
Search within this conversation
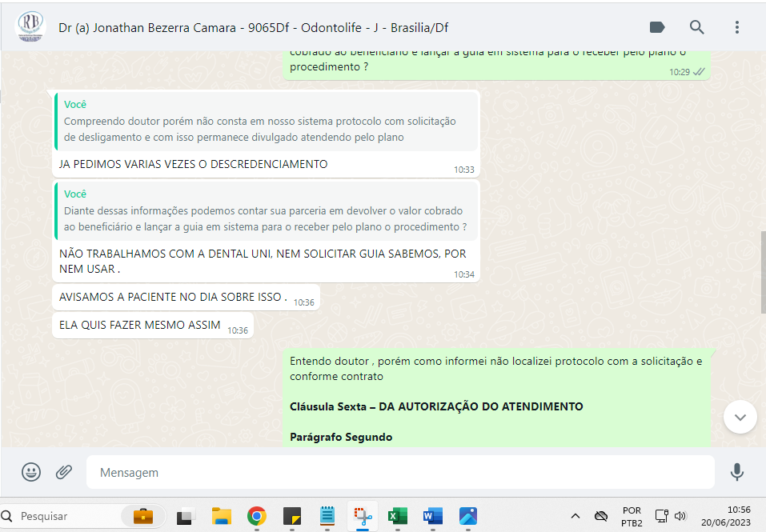pyautogui.click(x=696, y=27)
